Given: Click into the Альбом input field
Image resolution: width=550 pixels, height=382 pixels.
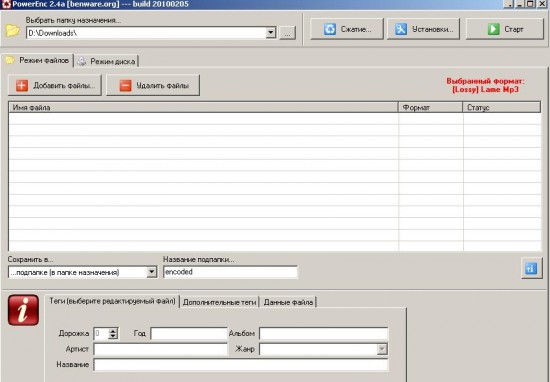Looking at the screenshot, I should click(323, 334).
